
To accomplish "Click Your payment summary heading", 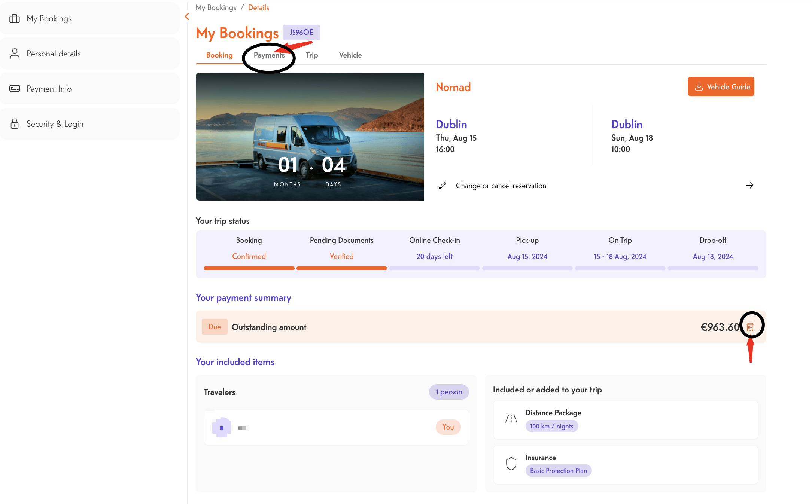I will click(x=243, y=298).
